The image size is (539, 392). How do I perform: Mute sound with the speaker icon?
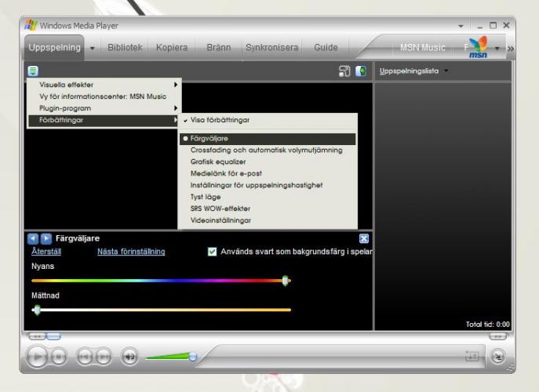coord(129,357)
